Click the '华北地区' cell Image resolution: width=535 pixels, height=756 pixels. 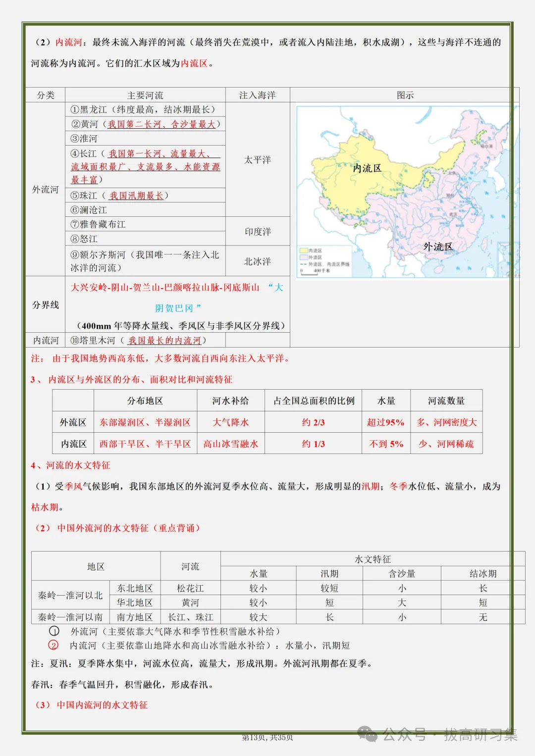point(135,603)
